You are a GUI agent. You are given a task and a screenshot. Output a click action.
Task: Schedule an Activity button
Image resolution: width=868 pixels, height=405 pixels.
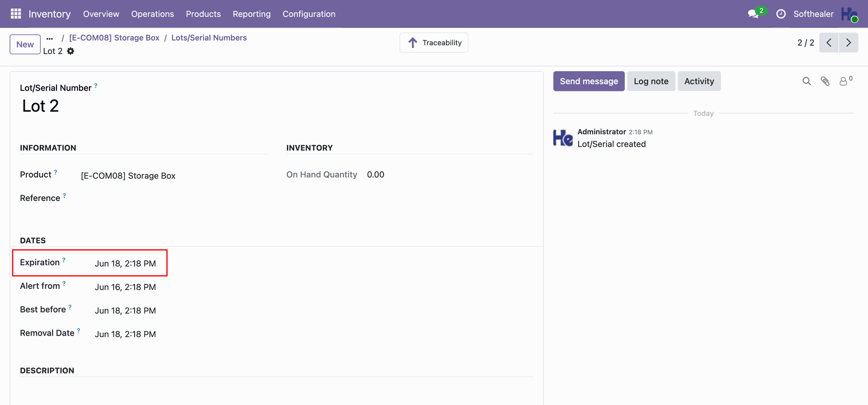point(699,81)
